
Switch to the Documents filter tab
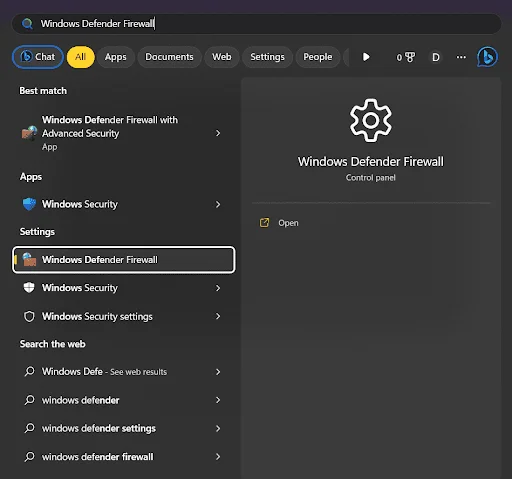click(x=169, y=57)
